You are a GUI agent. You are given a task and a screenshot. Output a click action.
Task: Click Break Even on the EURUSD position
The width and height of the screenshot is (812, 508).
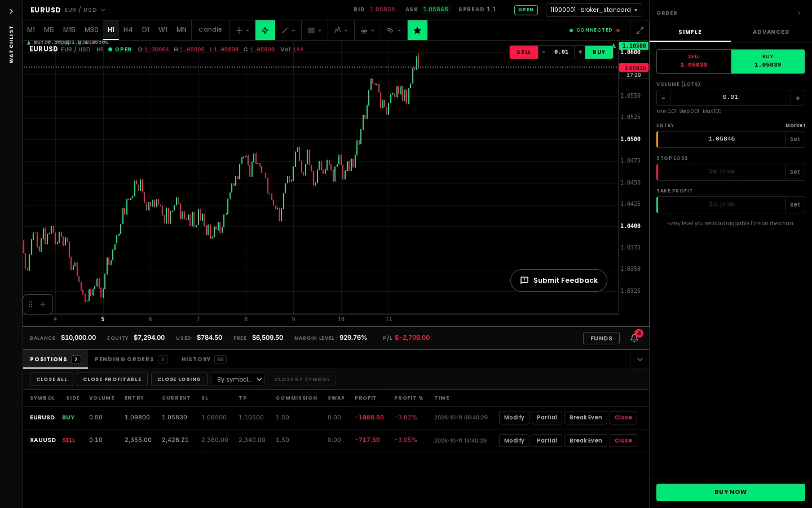point(586,418)
